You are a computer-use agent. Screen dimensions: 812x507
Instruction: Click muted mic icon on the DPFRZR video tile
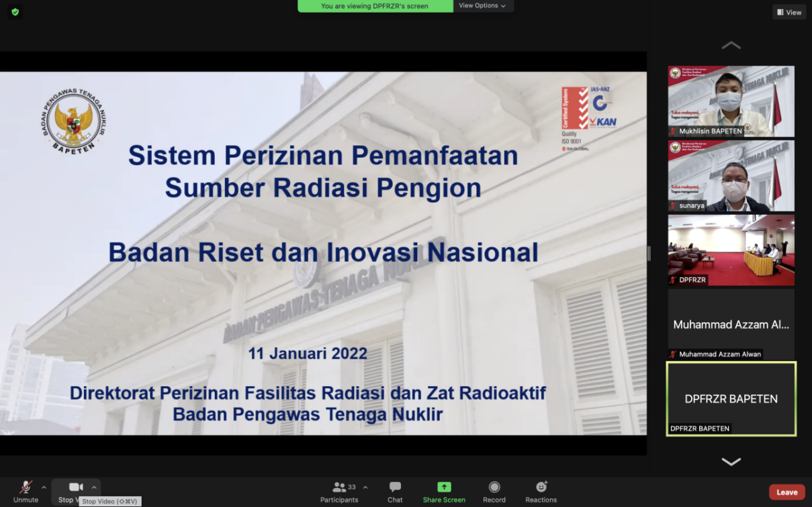[x=673, y=279]
